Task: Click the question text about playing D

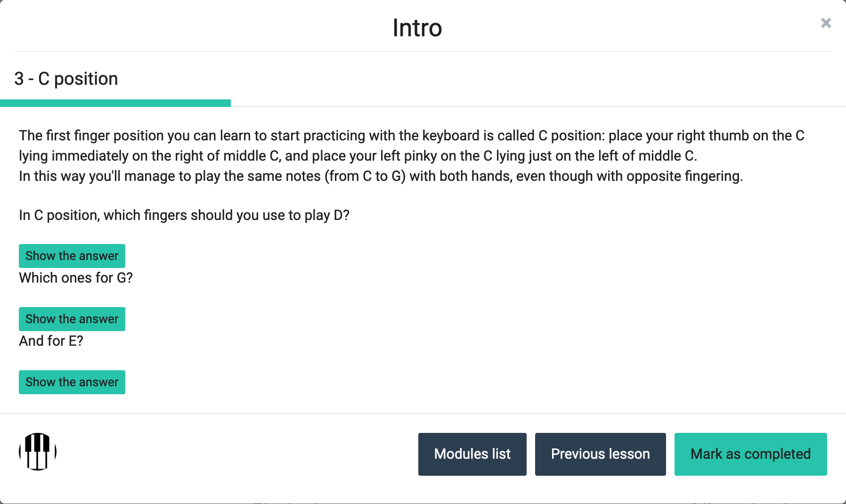Action: coord(184,215)
